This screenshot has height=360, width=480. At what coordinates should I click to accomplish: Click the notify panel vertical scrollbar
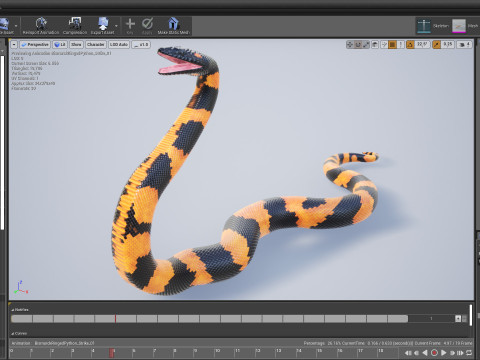pyautogui.click(x=471, y=315)
